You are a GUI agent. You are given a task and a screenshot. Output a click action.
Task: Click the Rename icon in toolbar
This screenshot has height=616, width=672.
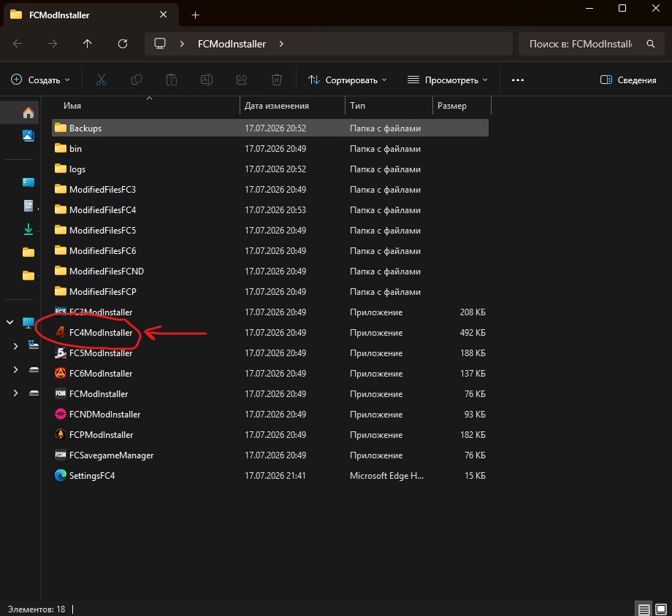(207, 80)
